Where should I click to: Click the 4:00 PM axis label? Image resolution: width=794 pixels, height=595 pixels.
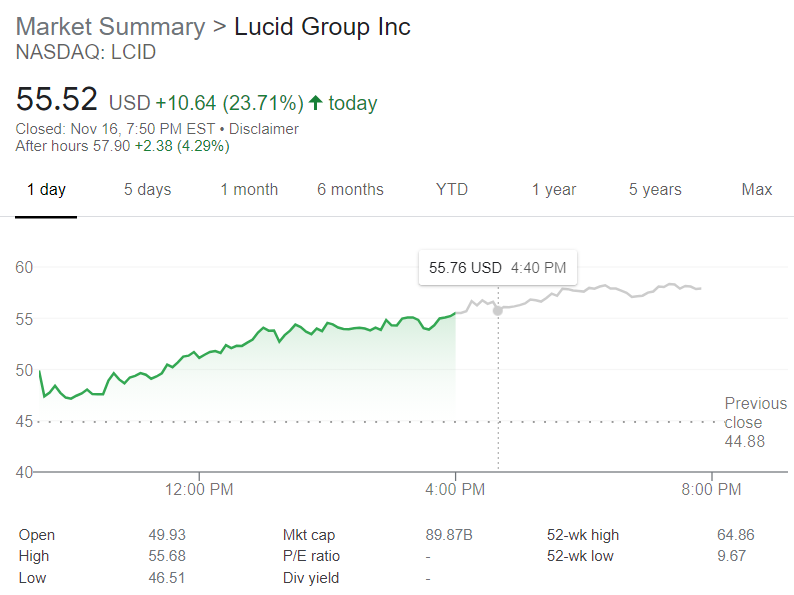[455, 489]
